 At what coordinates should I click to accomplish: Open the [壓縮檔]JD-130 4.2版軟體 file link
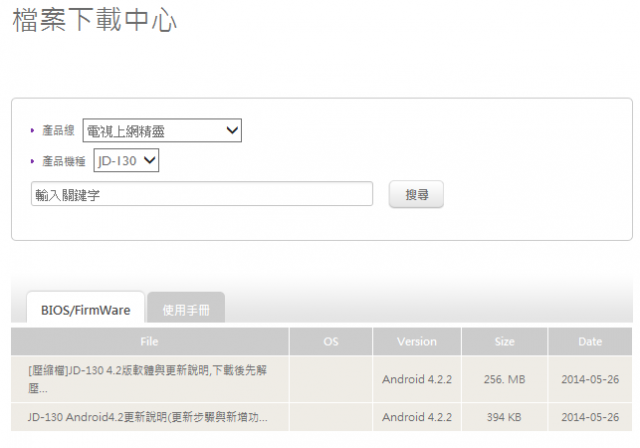(x=147, y=379)
